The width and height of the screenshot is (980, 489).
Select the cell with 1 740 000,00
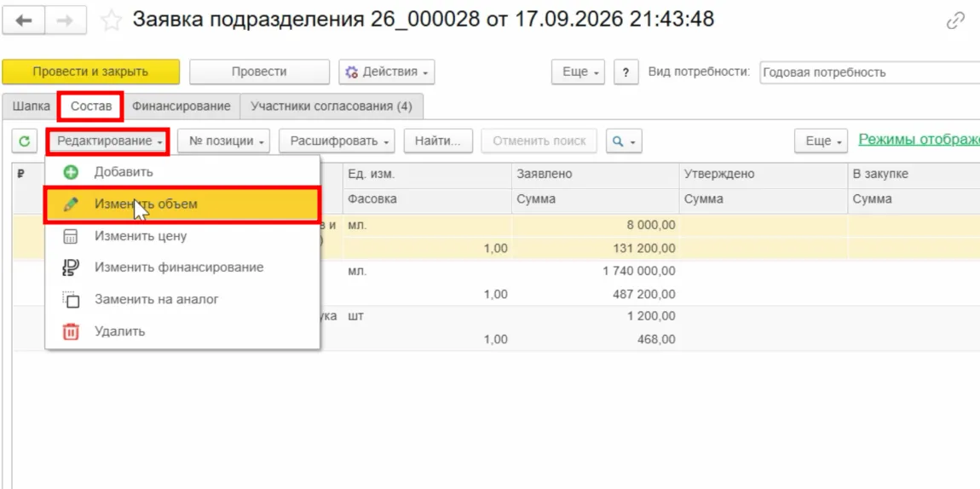point(595,272)
